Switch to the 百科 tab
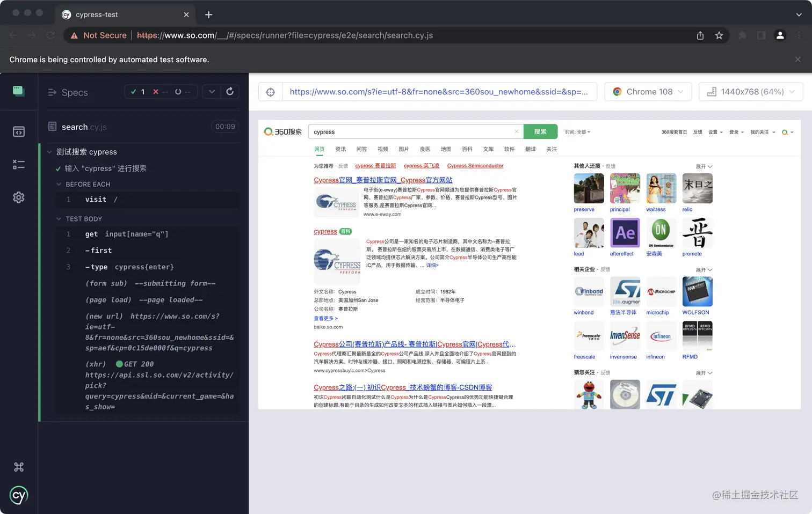The height and width of the screenshot is (514, 812). [467, 149]
